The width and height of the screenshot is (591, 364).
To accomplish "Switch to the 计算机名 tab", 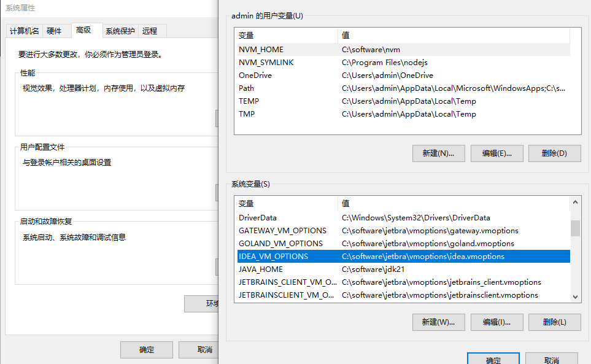I will coord(25,31).
